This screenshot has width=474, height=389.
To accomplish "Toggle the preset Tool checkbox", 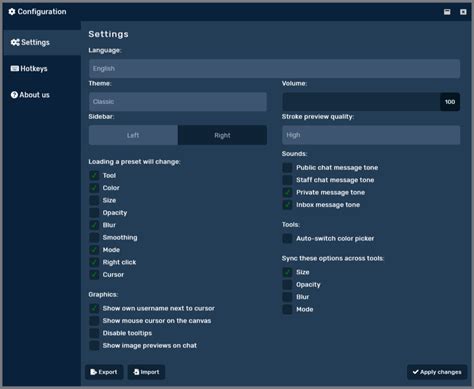I will click(x=94, y=175).
